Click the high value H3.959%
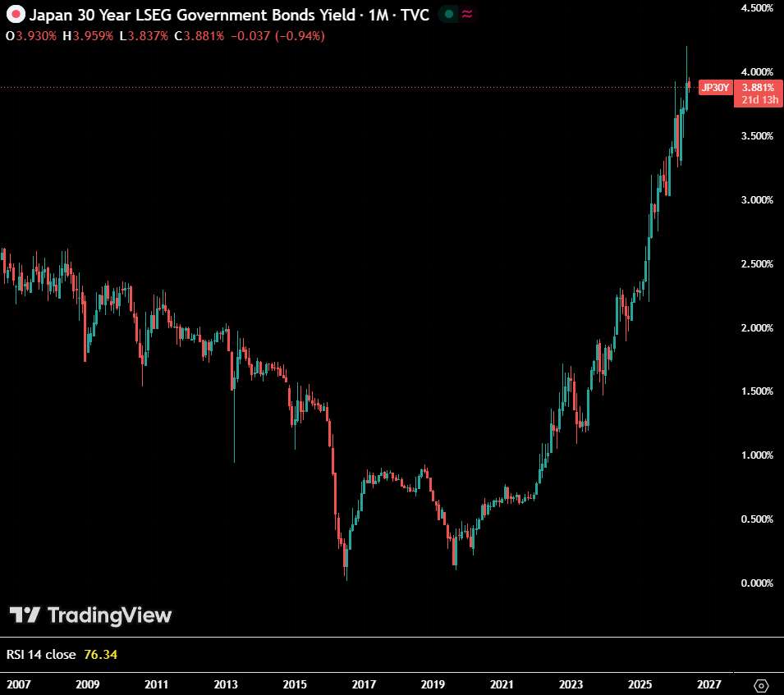 pos(88,36)
